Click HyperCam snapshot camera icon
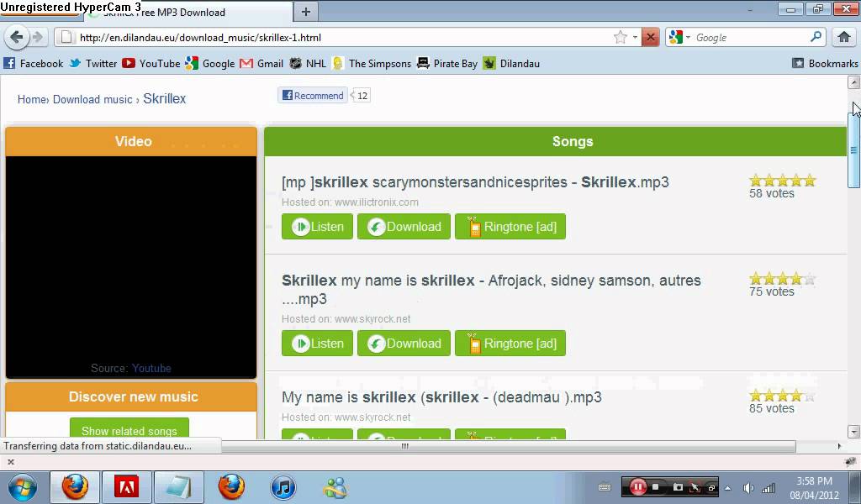 click(678, 487)
